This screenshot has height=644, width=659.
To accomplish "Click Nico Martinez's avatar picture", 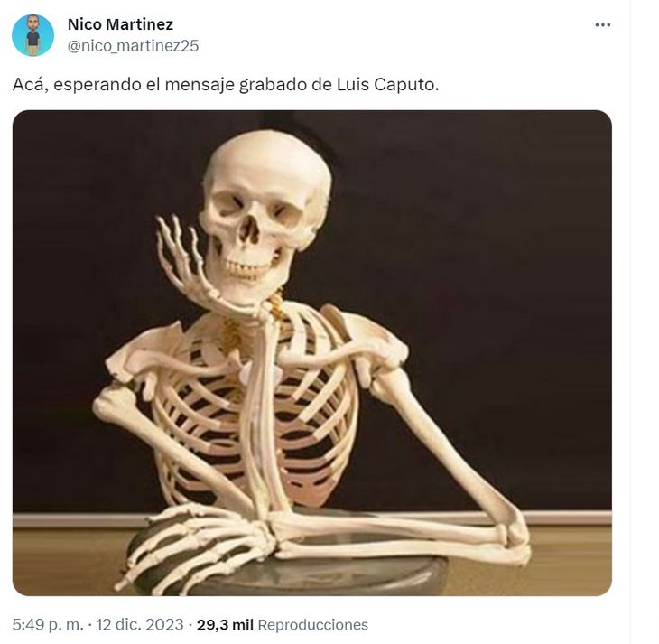I will coord(32,35).
